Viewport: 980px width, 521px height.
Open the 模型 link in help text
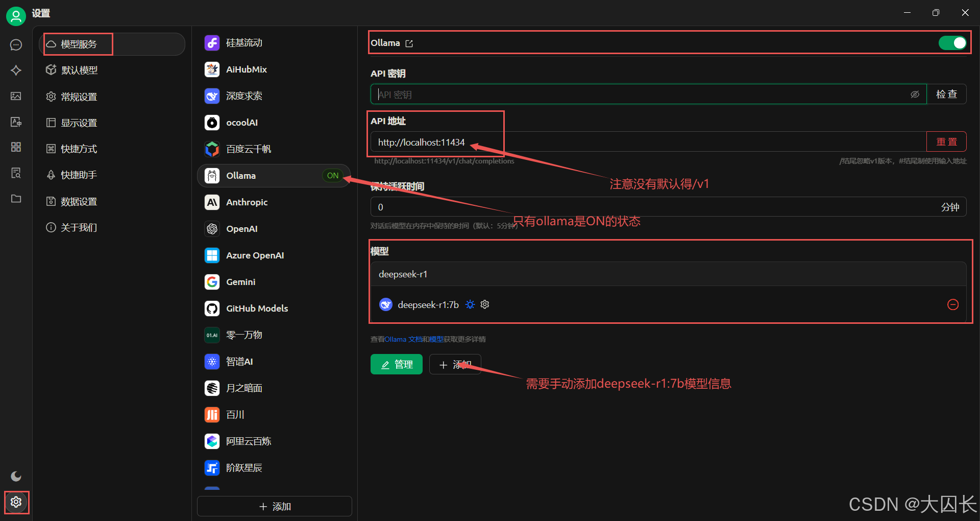436,339
